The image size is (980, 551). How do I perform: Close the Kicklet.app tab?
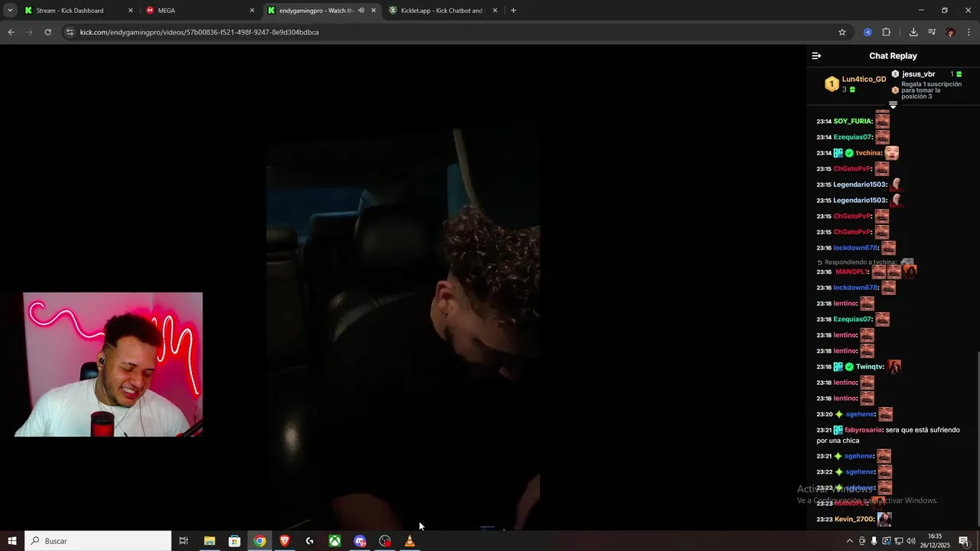(x=495, y=11)
